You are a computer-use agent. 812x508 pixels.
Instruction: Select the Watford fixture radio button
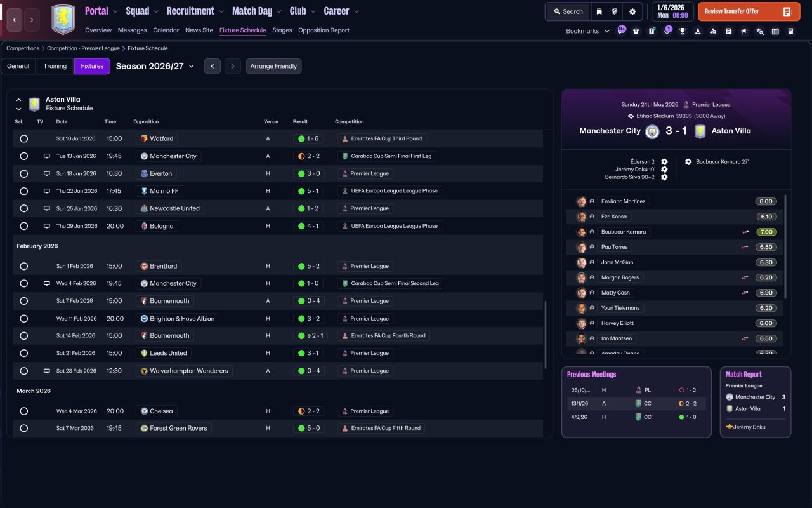click(x=23, y=138)
